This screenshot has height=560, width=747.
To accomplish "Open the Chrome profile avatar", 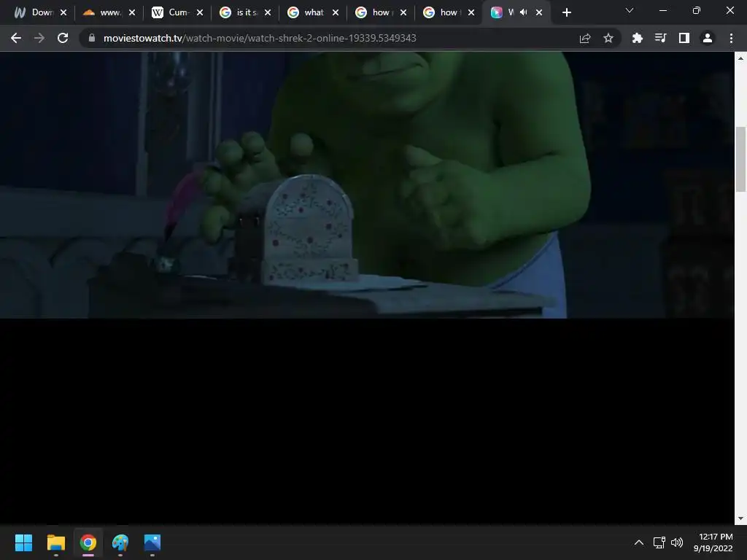I will click(708, 38).
